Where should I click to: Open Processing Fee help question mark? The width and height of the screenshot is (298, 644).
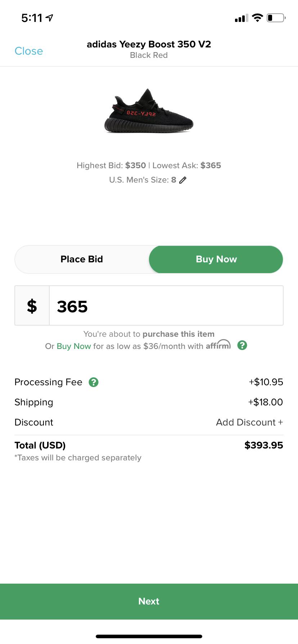click(94, 382)
